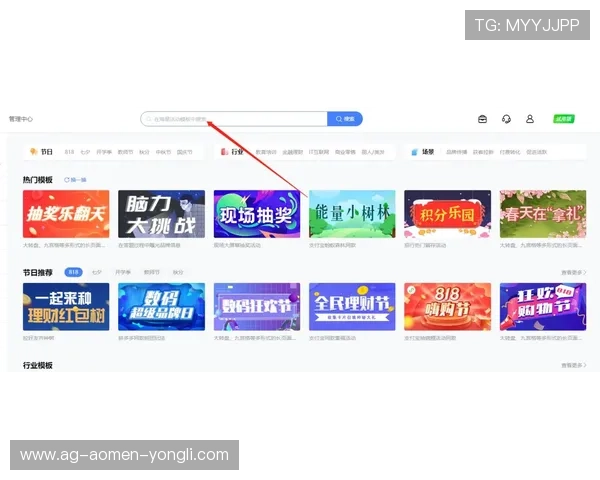Open the 抽奖乐翻天 template thumbnail

(66, 214)
